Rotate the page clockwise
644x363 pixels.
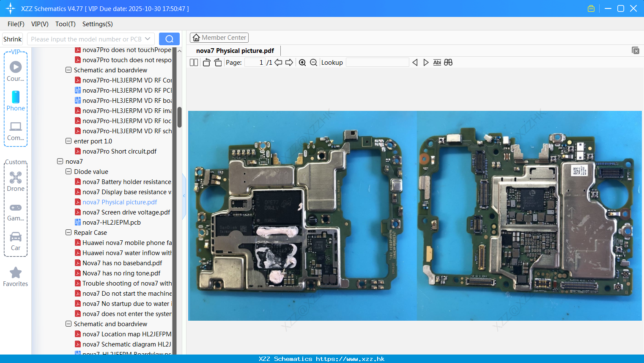tap(218, 63)
